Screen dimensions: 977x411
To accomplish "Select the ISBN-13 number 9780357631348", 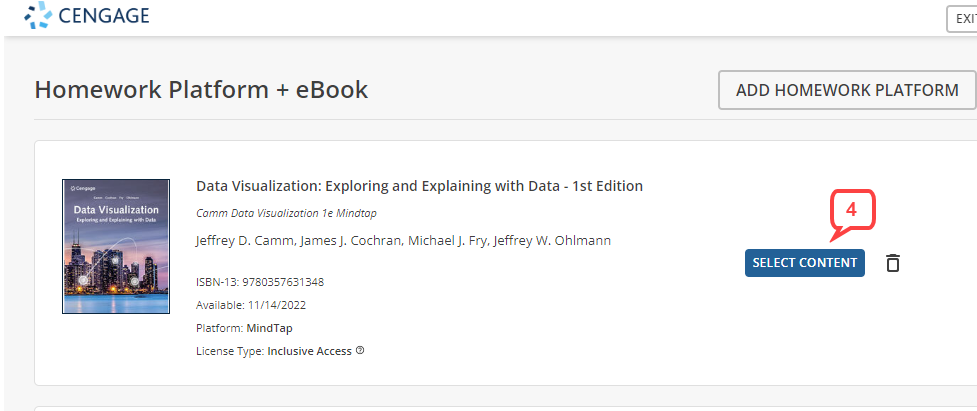I will point(283,282).
